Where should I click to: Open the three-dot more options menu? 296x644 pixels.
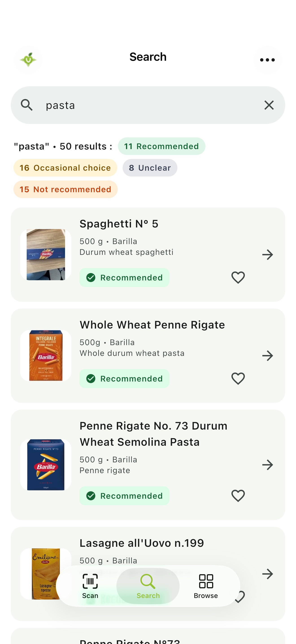pyautogui.click(x=267, y=60)
